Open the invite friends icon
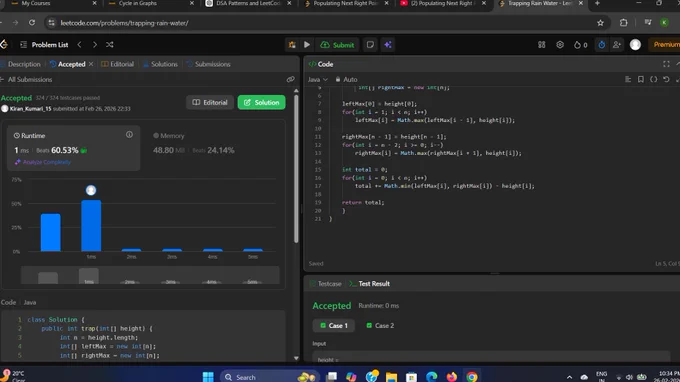Viewport: 680px width, 382px height. point(617,45)
